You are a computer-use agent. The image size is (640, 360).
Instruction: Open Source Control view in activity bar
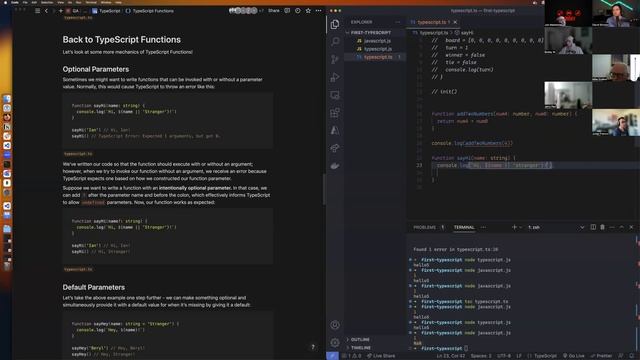pos(335,60)
